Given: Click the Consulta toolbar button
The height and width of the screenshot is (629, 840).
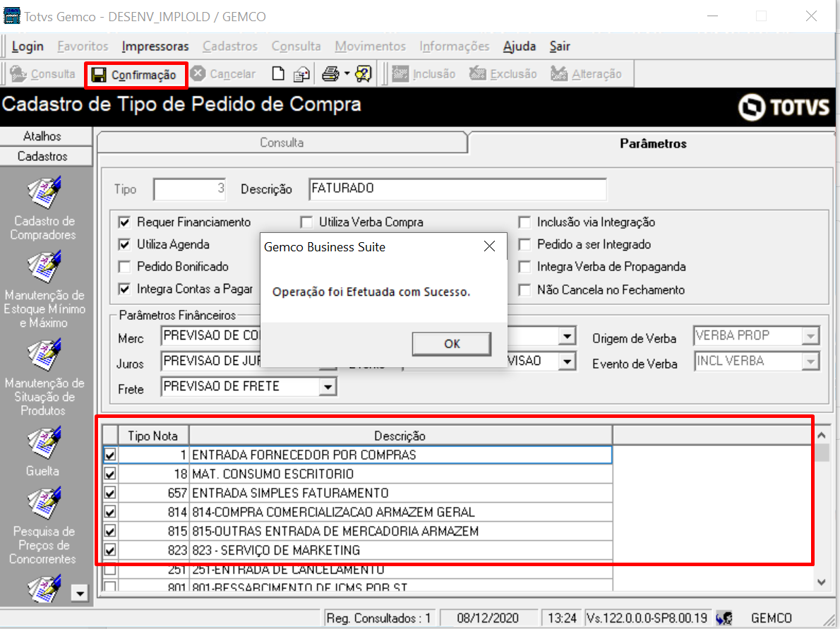Looking at the screenshot, I should pos(43,74).
